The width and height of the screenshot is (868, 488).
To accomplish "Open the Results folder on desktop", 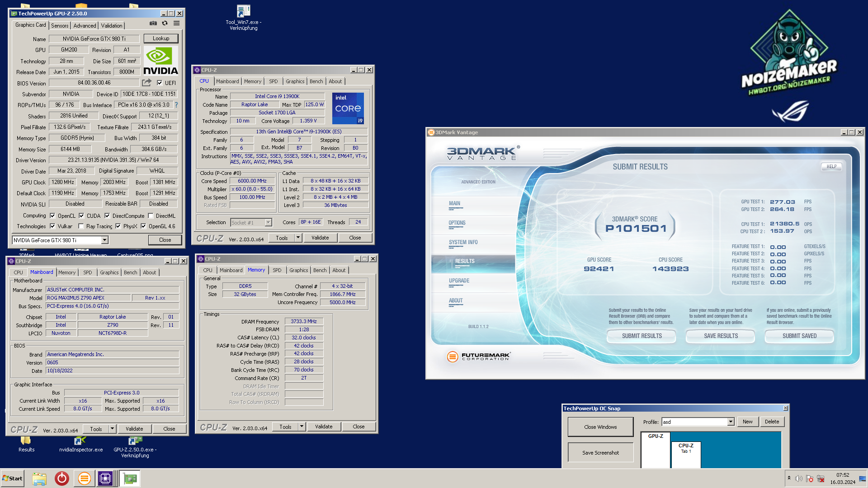I will pos(26,444).
